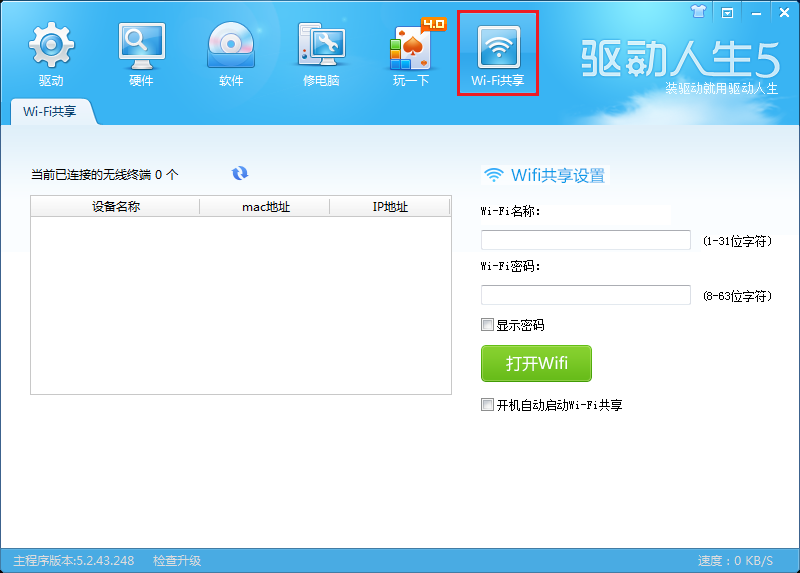Focus the Wi-Fi名称 input field
Viewport: 800px width, 573px height.
point(586,240)
